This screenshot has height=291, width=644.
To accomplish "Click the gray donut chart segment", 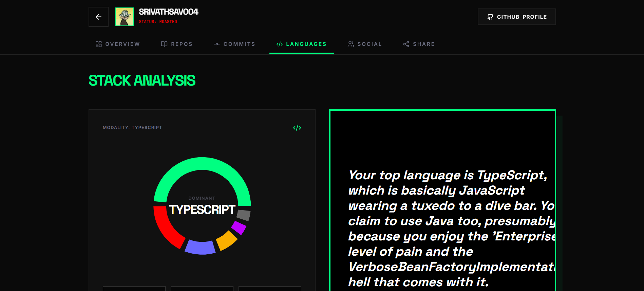I will click(x=244, y=215).
